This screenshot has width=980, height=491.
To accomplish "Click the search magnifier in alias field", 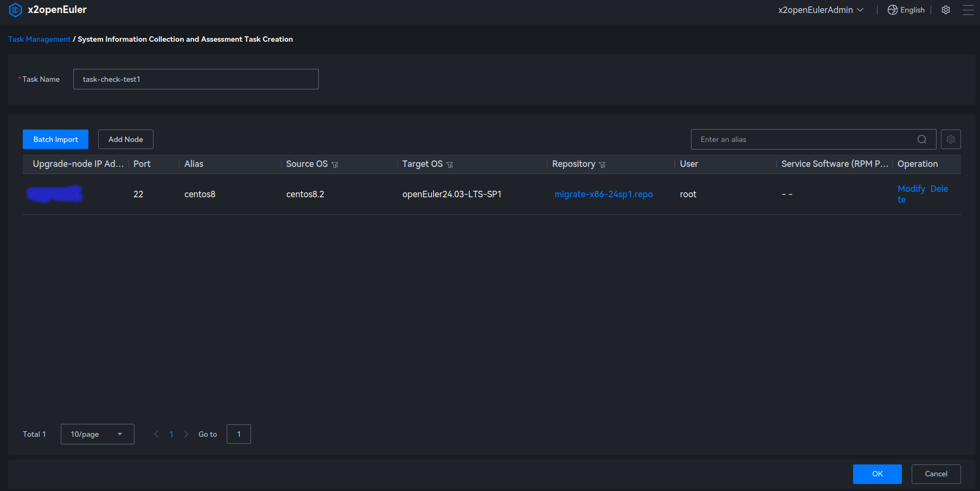I will pos(921,139).
